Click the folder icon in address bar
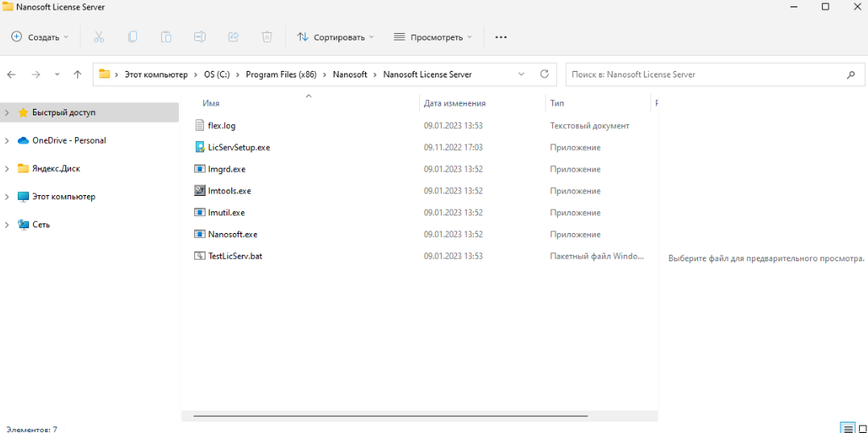The height and width of the screenshot is (433, 868). click(104, 74)
